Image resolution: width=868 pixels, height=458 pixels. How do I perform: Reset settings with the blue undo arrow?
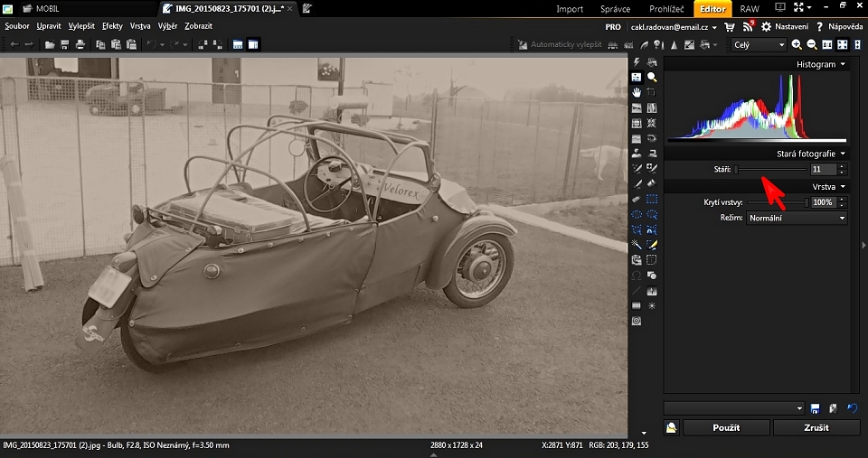point(851,408)
